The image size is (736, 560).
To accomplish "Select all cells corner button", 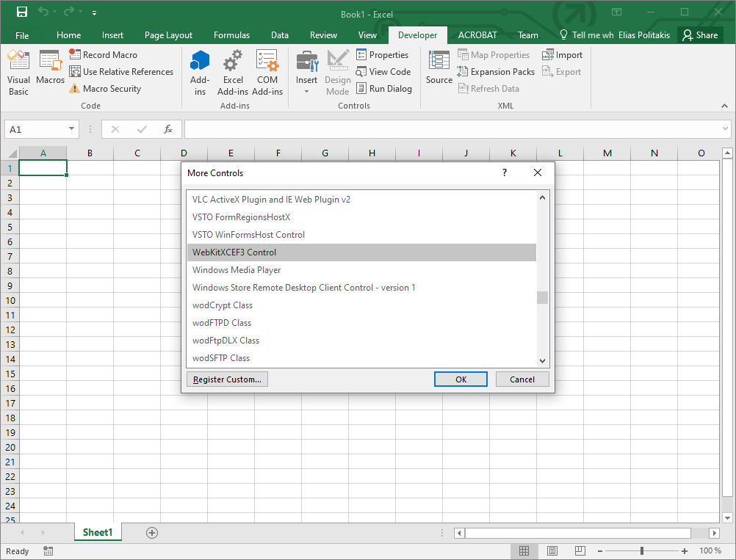I will [12, 153].
